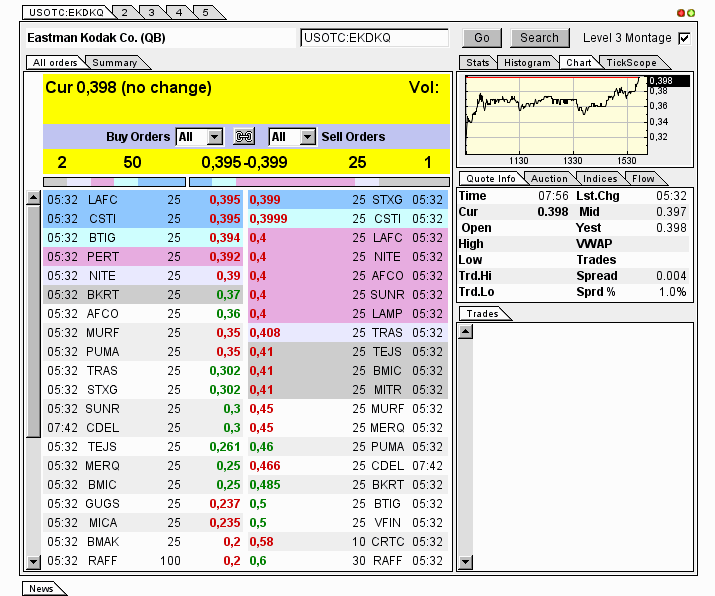Open the TickScope tab

[632, 62]
